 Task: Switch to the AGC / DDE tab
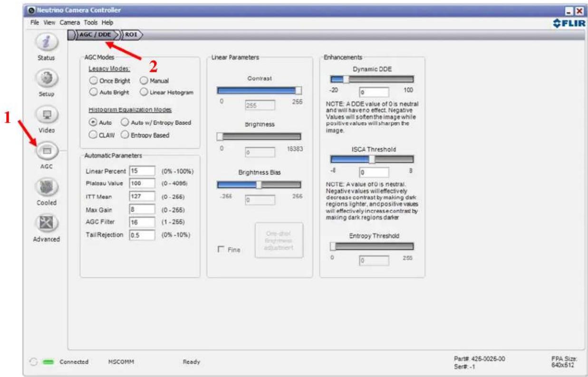coord(96,35)
